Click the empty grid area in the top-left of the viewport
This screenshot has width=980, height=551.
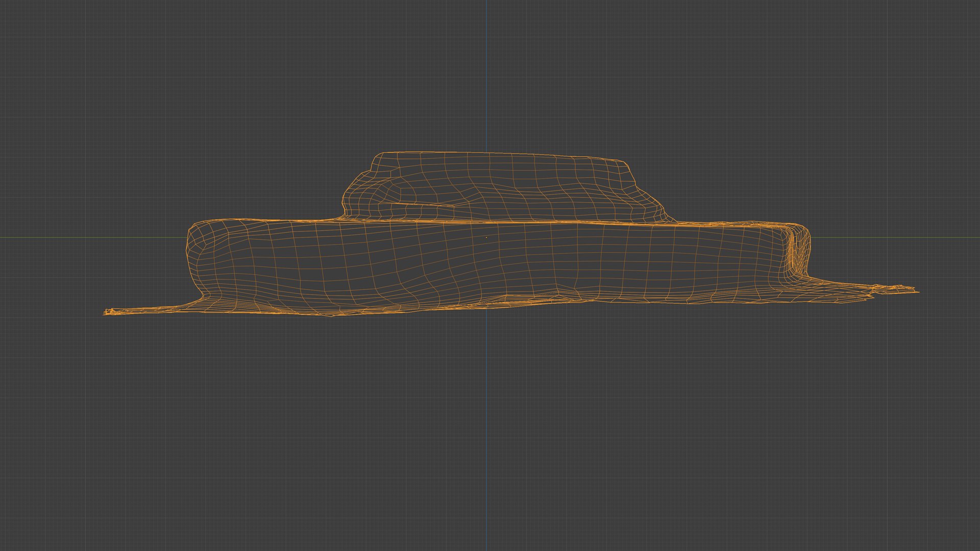[102, 77]
